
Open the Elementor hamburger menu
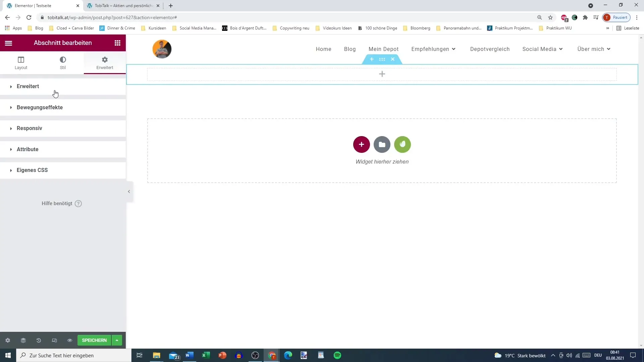9,43
